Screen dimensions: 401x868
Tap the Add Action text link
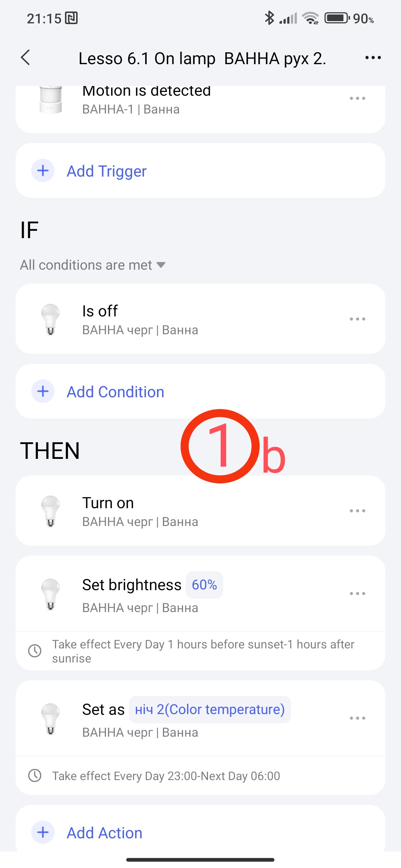click(104, 833)
